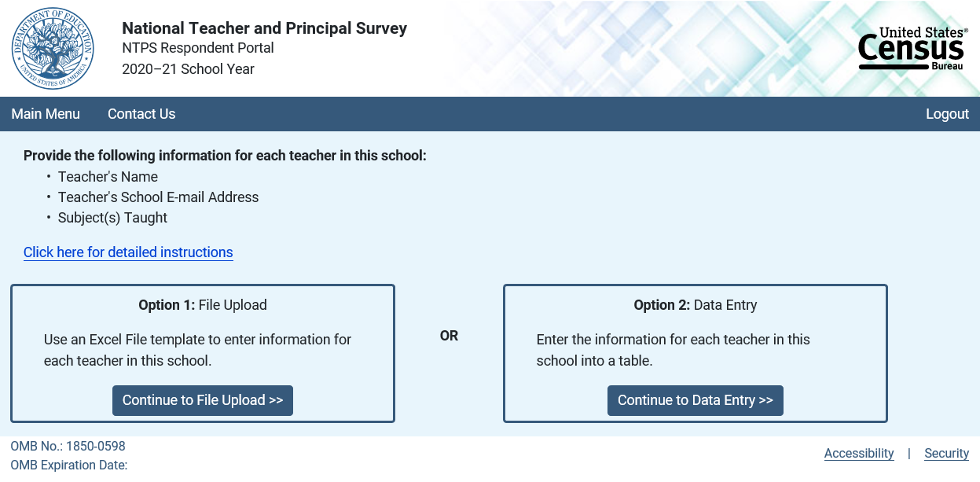Viewport: 980px width, 482px height.
Task: Select the Option 2: Data Entry heading
Action: [696, 305]
